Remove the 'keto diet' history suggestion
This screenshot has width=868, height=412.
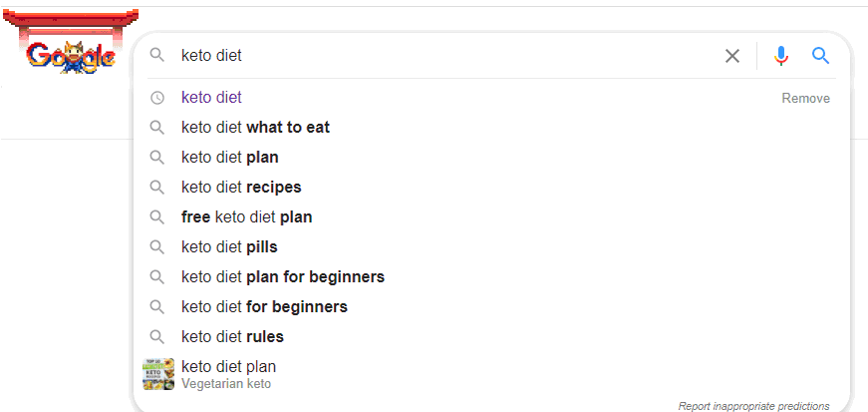pos(805,98)
